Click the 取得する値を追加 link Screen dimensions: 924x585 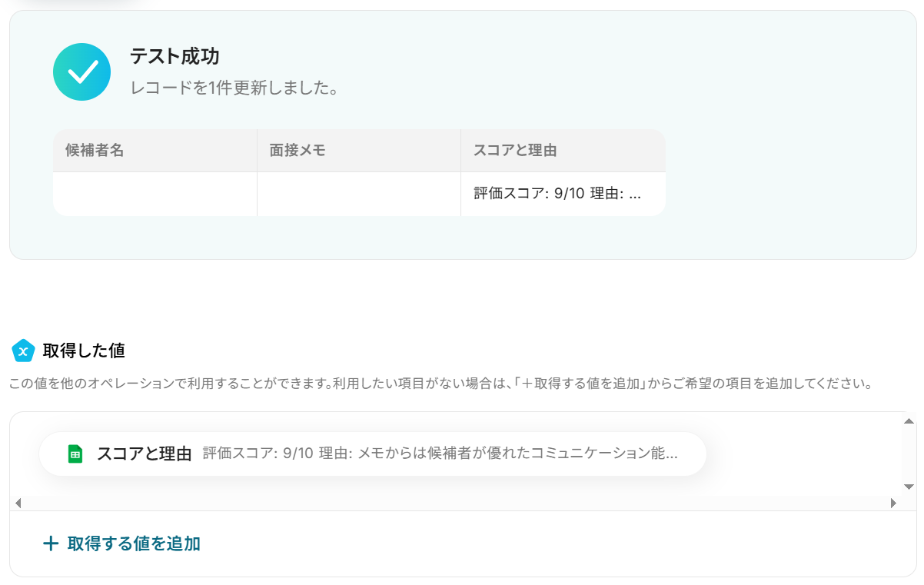[134, 543]
